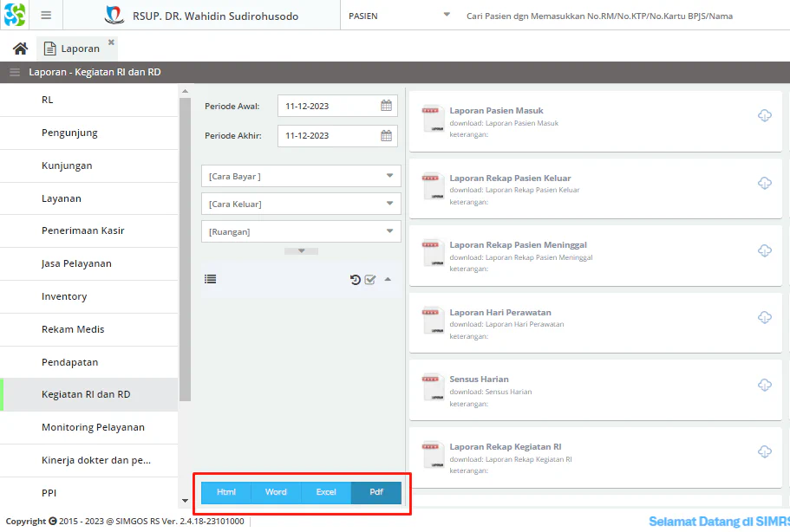Click the Sensus Harian title
This screenshot has width=790, height=532.
coord(480,380)
